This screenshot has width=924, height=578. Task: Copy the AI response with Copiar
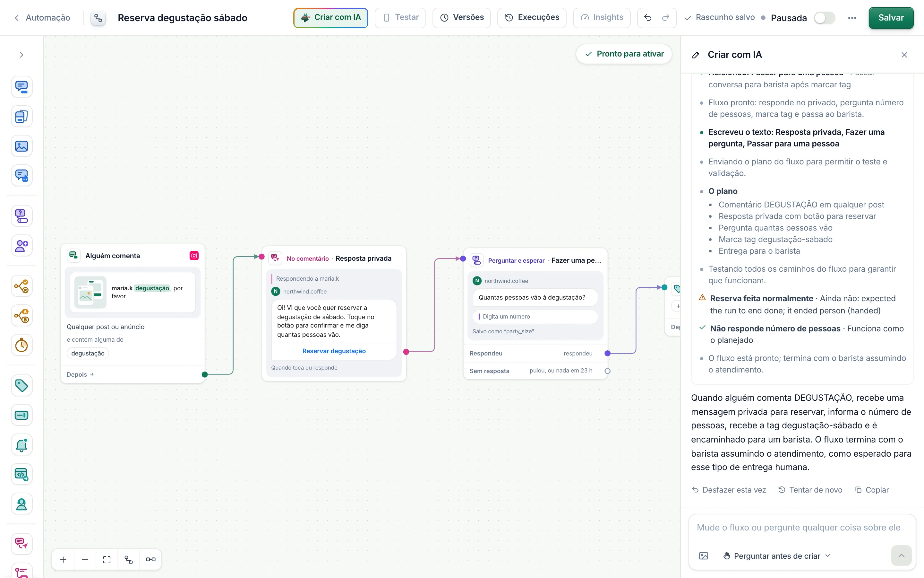pos(872,490)
